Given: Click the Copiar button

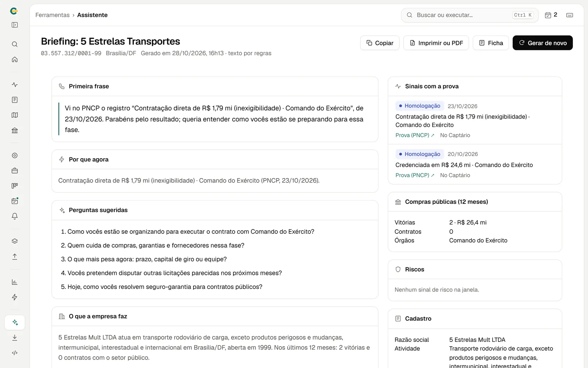Looking at the screenshot, I should [x=380, y=43].
